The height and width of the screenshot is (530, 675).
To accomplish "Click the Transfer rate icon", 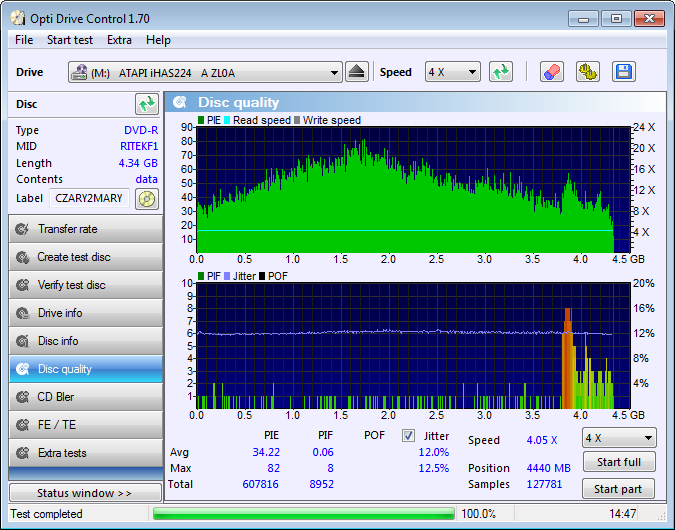I will click(x=22, y=229).
